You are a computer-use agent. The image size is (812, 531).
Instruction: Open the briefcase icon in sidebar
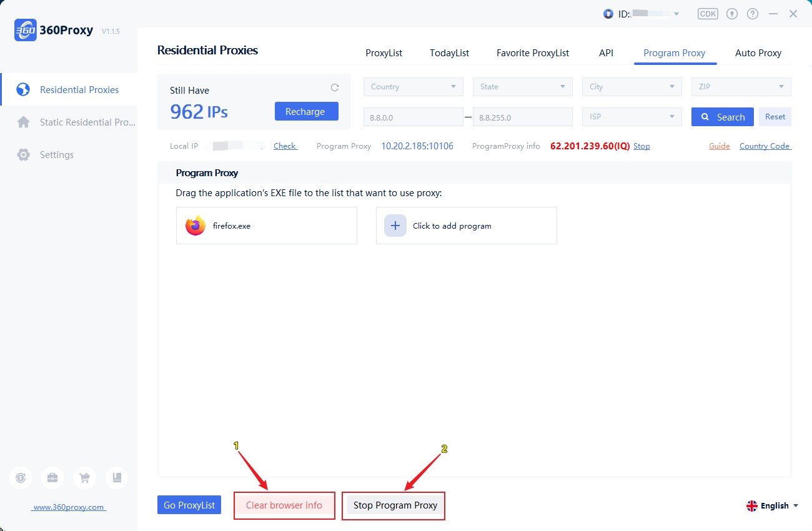click(x=52, y=478)
